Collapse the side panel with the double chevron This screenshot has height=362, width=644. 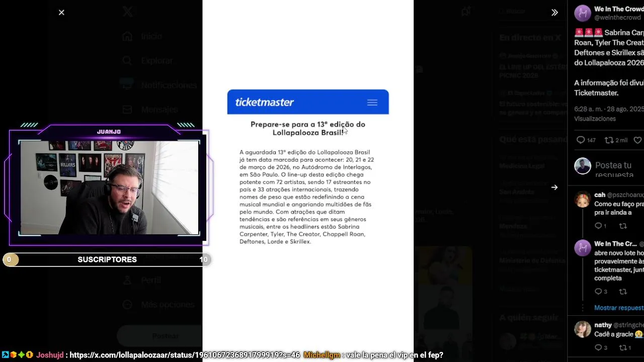coord(554,13)
